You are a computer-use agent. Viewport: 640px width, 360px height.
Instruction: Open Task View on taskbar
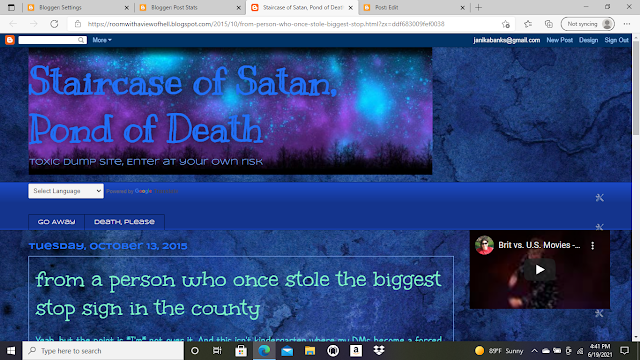tap(217, 351)
